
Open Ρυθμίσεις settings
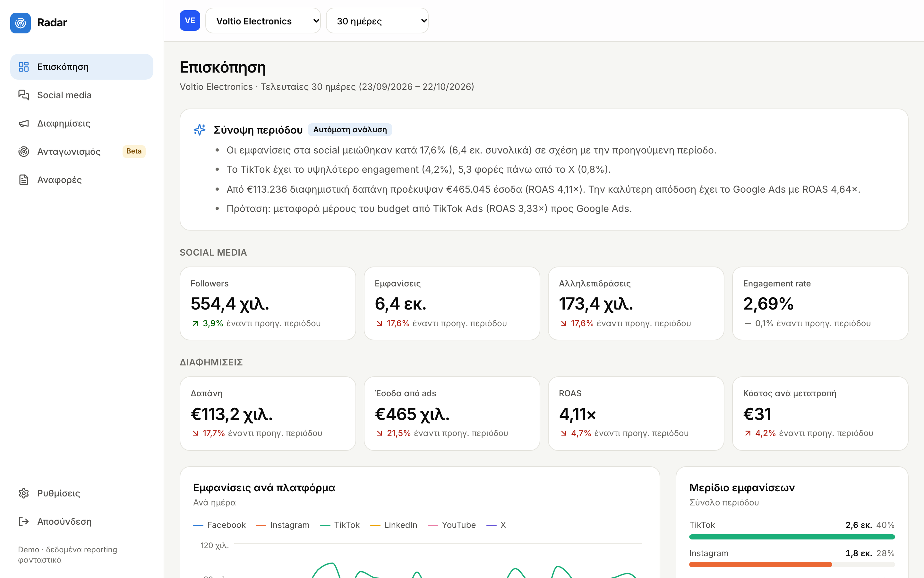tap(82, 493)
